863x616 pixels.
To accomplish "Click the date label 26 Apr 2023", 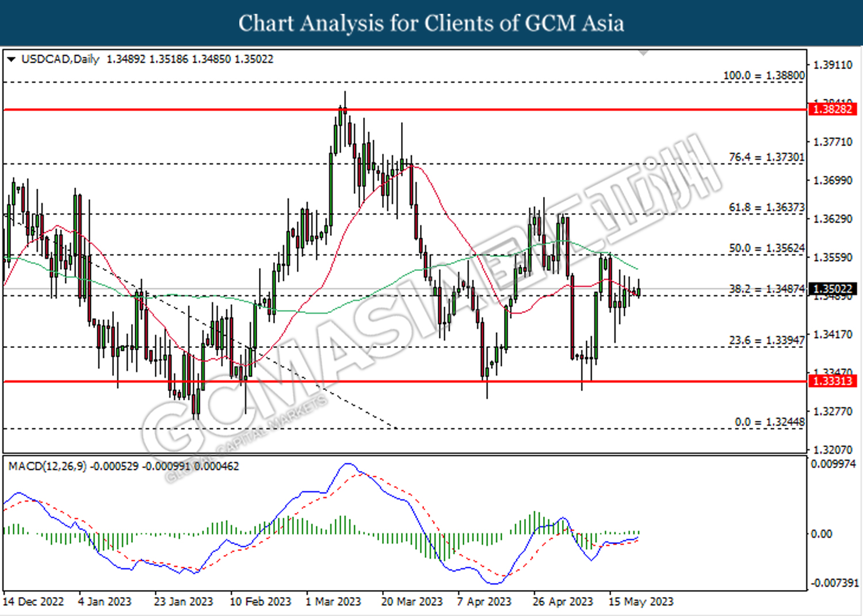I will pyautogui.click(x=563, y=602).
